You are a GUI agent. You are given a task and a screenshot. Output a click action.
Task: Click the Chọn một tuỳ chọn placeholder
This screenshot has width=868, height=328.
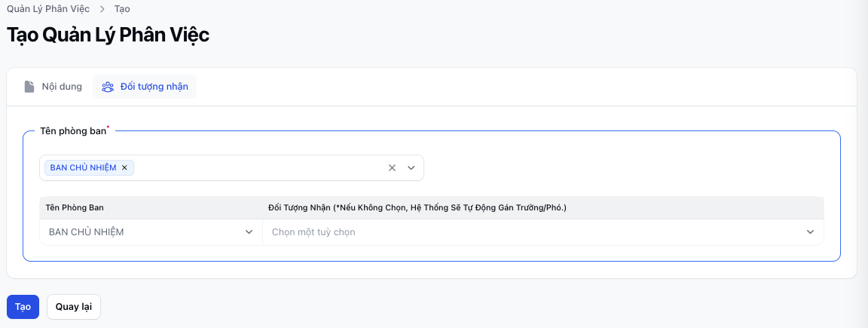tap(313, 232)
